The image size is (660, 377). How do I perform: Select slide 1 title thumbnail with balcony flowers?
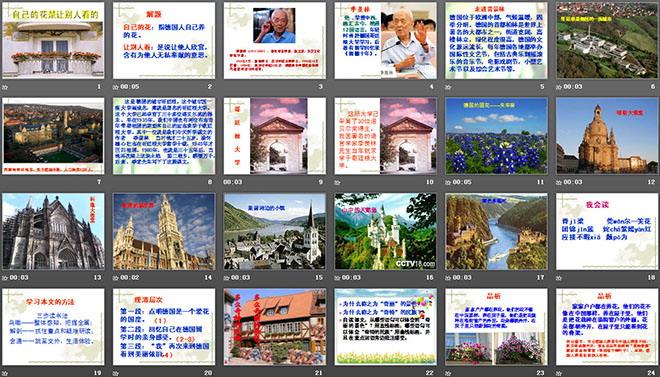tap(53, 40)
